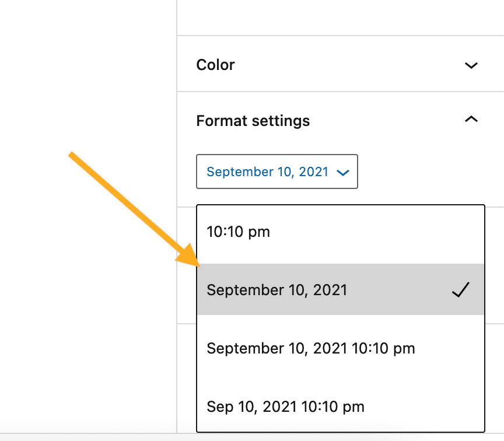Click the checkmark next to September 10, 2021
This screenshot has height=441, width=504.
461,288
